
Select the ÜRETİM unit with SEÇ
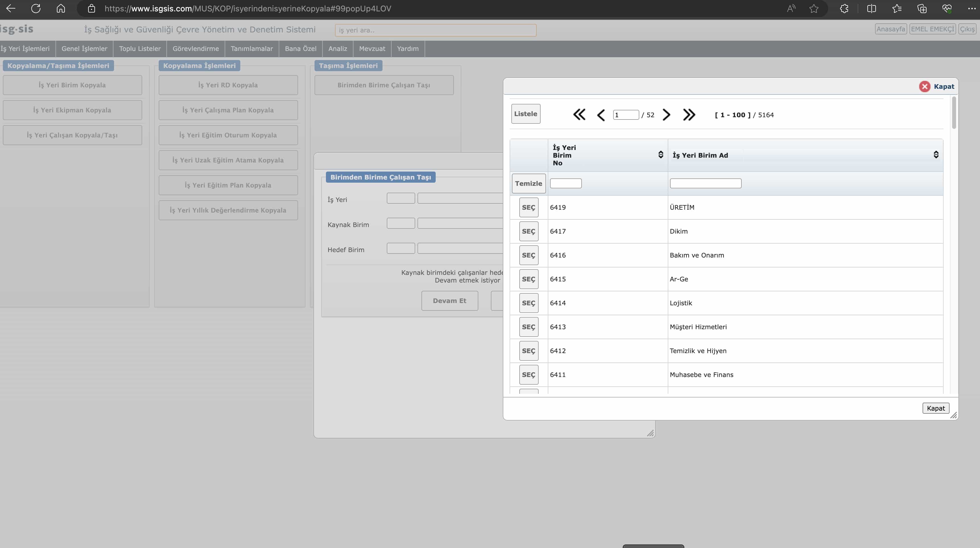point(528,207)
